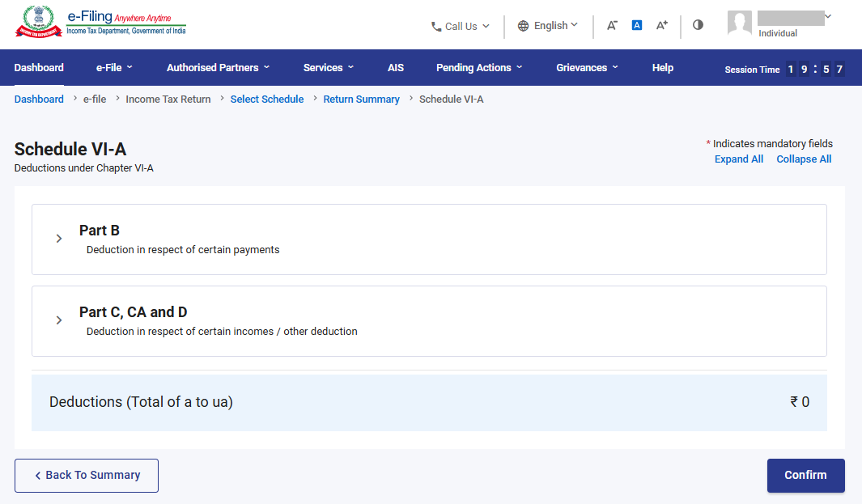Expand the Part B chevron
Image resolution: width=862 pixels, height=504 pixels.
(59, 239)
